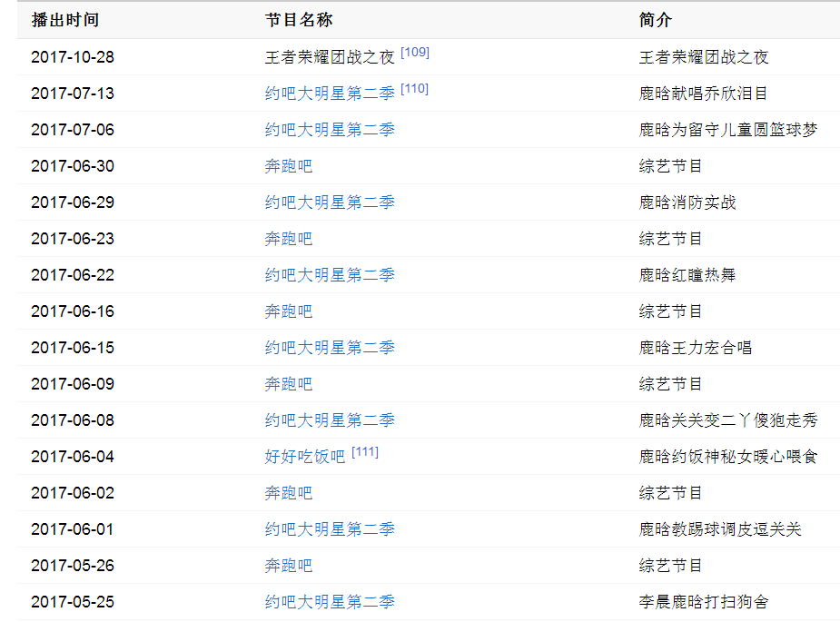Select the date 2017-06-01
840x622 pixels.
pyautogui.click(x=73, y=529)
